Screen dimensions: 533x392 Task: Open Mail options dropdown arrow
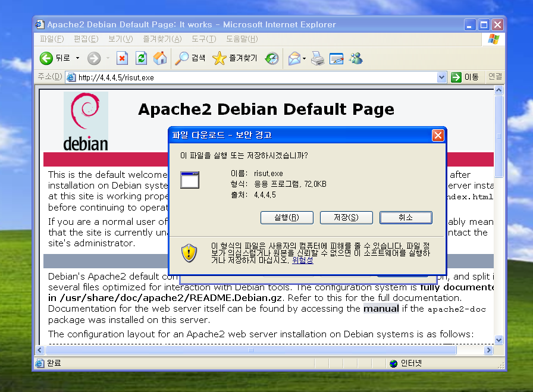pos(304,58)
